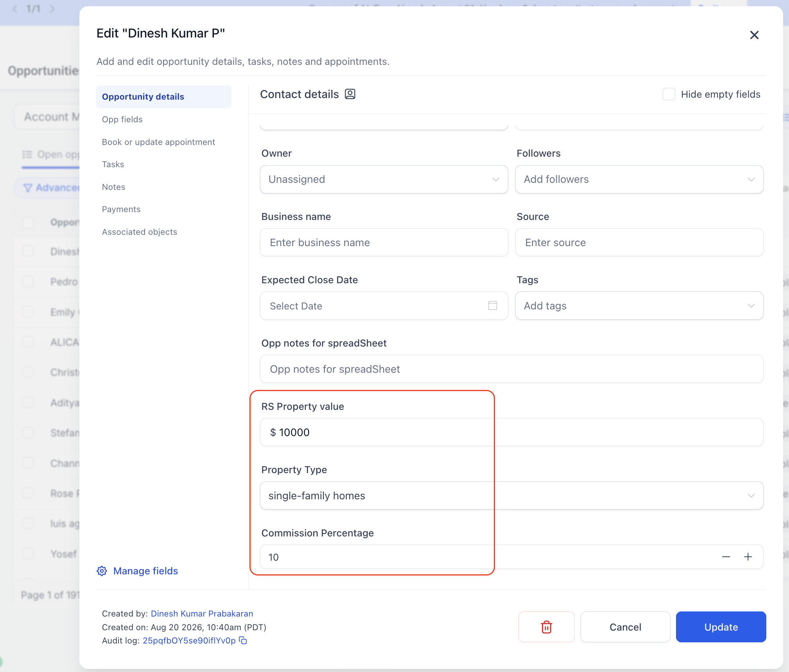Click Opp notes for spreadSheet field
The width and height of the screenshot is (789, 672).
[x=511, y=369]
